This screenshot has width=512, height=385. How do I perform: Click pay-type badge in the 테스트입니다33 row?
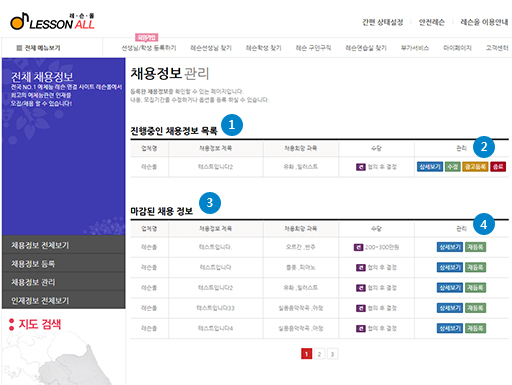[361, 308]
